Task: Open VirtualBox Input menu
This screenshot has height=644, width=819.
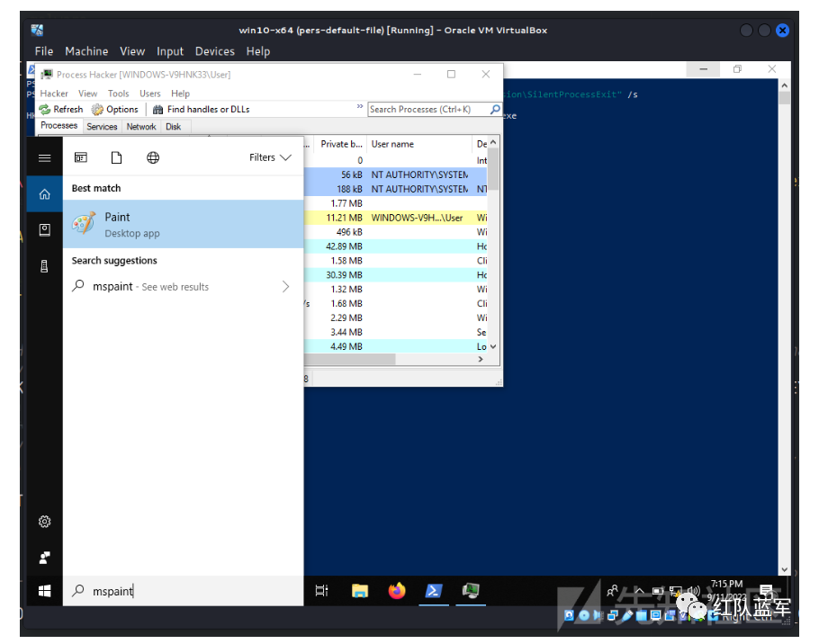Action: coord(170,51)
